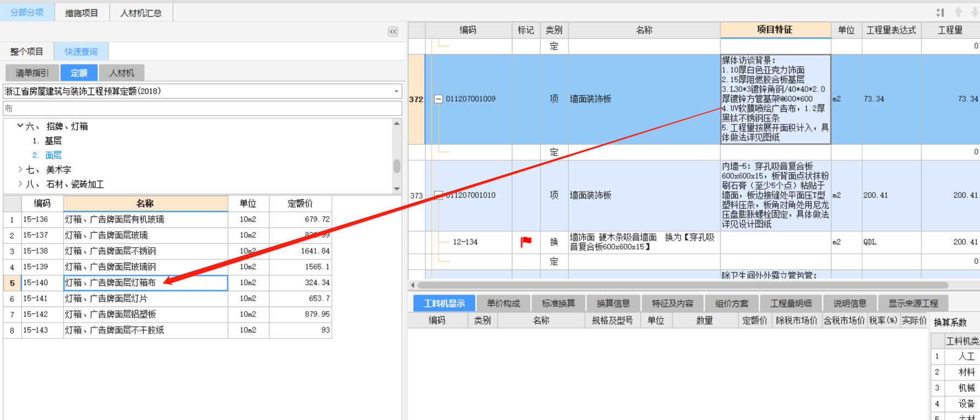Switch to the 人材机 tab in the left panel

coord(122,73)
